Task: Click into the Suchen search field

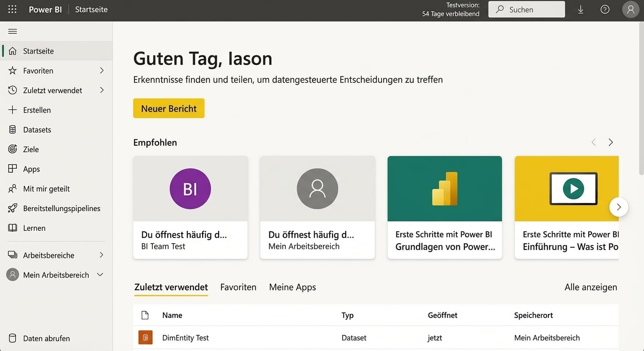Action: point(526,9)
